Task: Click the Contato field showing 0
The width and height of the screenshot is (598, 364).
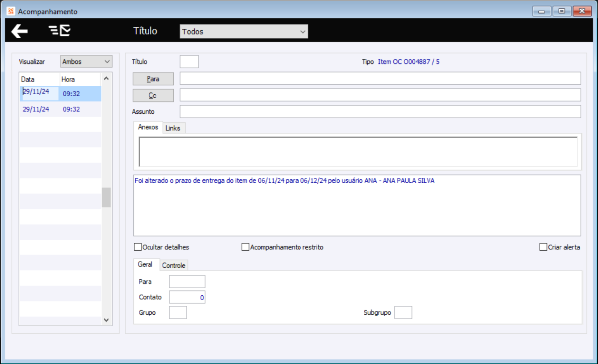Action: (187, 297)
